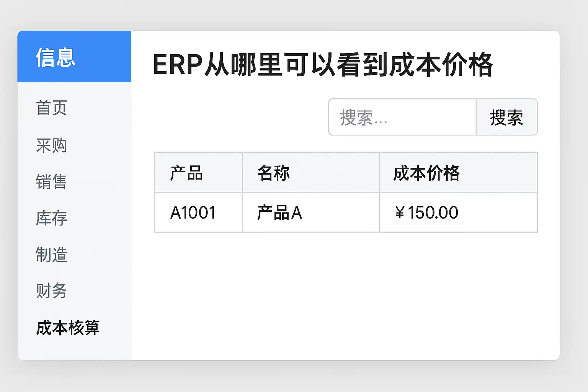Go to the 采购 module
The height and width of the screenshot is (392, 588).
tap(52, 145)
